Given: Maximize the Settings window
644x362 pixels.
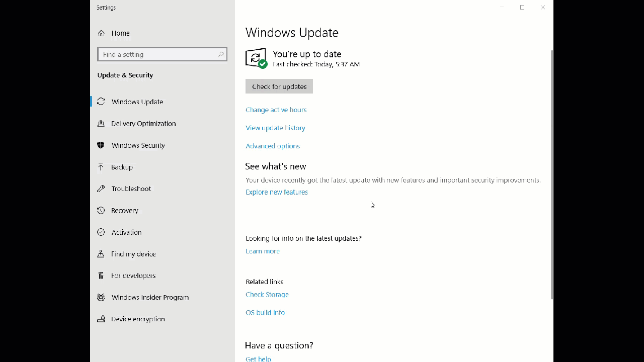Looking at the screenshot, I should click(x=522, y=7).
